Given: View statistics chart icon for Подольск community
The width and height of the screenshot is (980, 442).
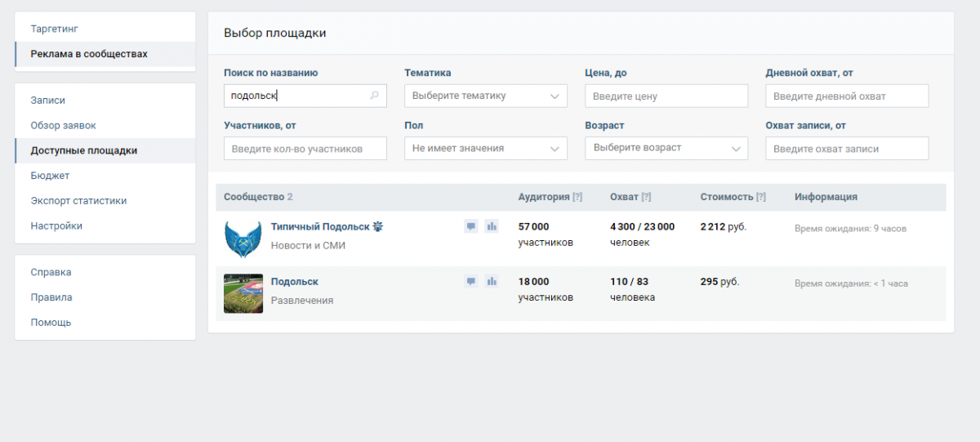Looking at the screenshot, I should (492, 281).
